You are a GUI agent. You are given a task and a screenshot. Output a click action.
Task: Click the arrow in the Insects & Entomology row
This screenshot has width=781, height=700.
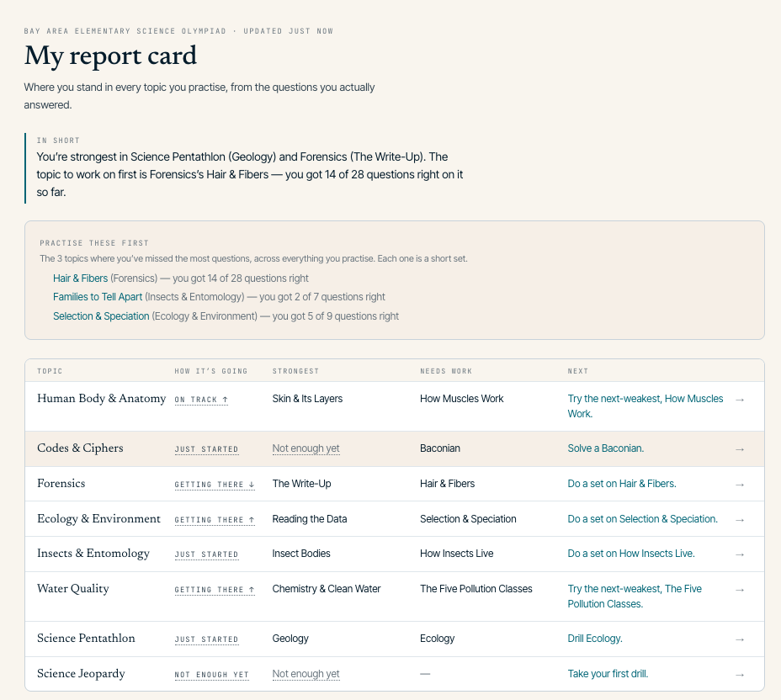pos(740,554)
